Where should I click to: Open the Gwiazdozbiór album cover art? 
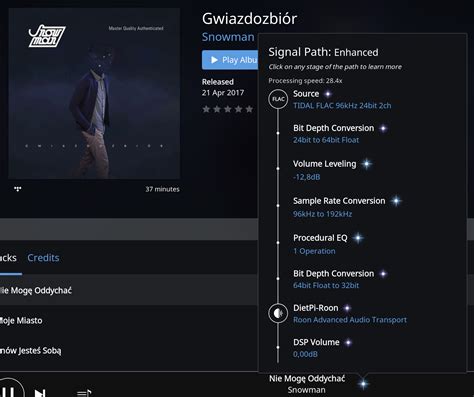(94, 93)
